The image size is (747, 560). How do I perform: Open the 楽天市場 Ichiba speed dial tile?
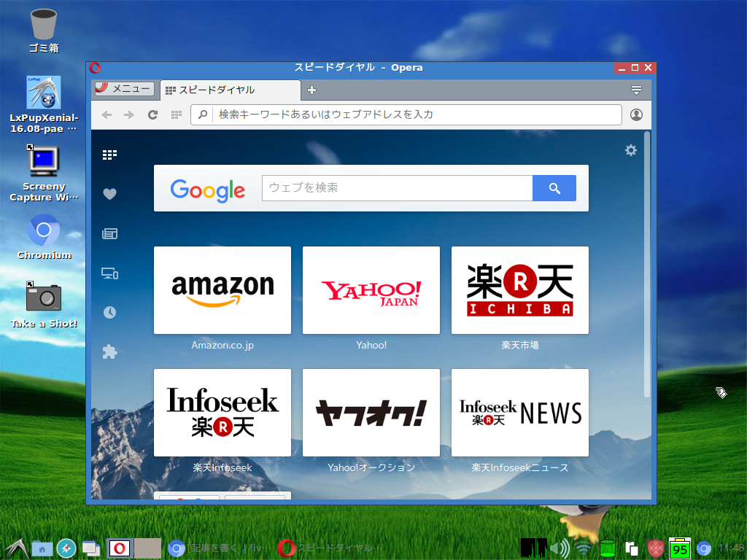pyautogui.click(x=519, y=290)
